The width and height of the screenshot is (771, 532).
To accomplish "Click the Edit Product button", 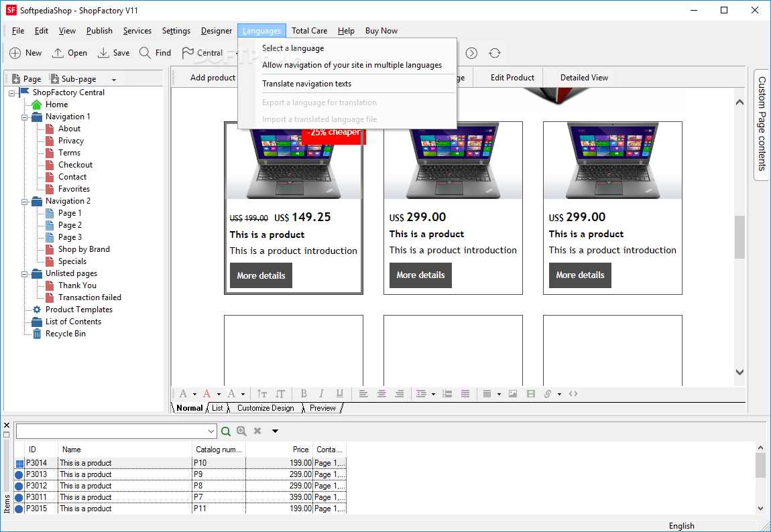I will click(512, 78).
